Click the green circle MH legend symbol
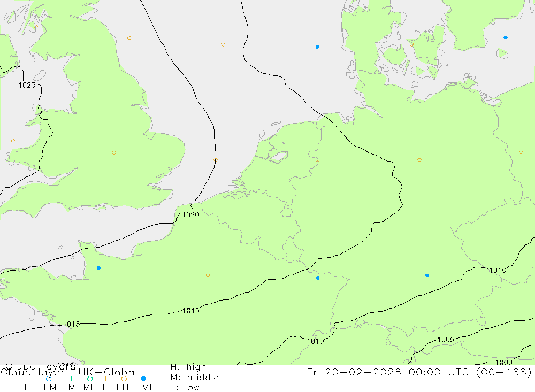The width and height of the screenshot is (535, 392). point(90,379)
